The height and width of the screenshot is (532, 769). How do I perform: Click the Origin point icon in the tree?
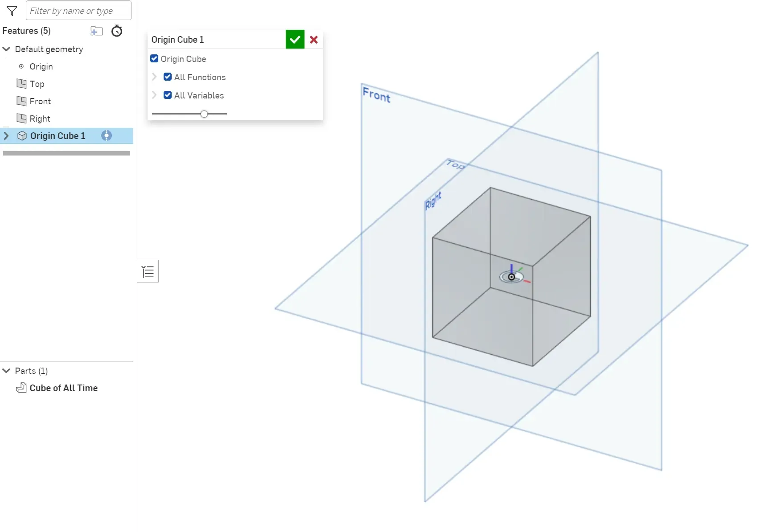pyautogui.click(x=21, y=66)
